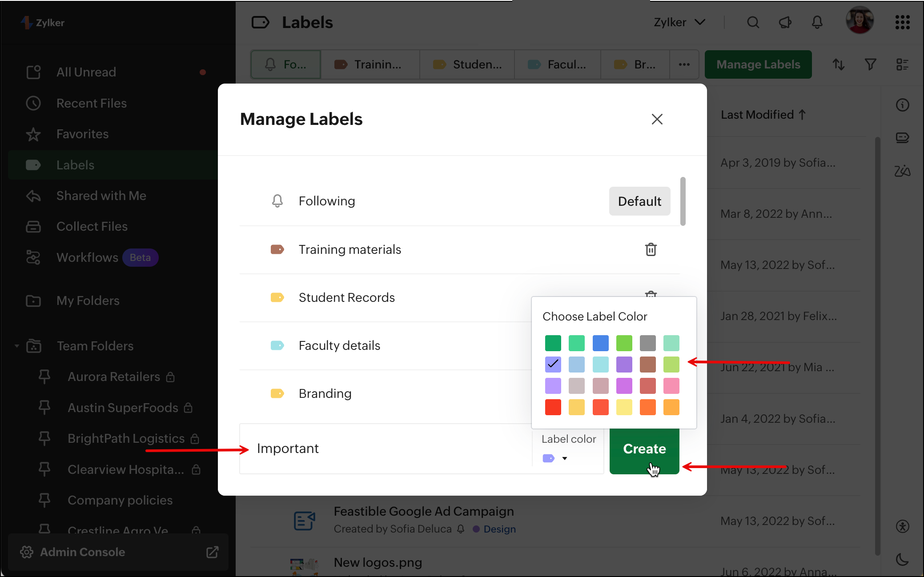Viewport: 924px width, 577px height.
Task: Open the info details panel icon
Action: coord(902,105)
